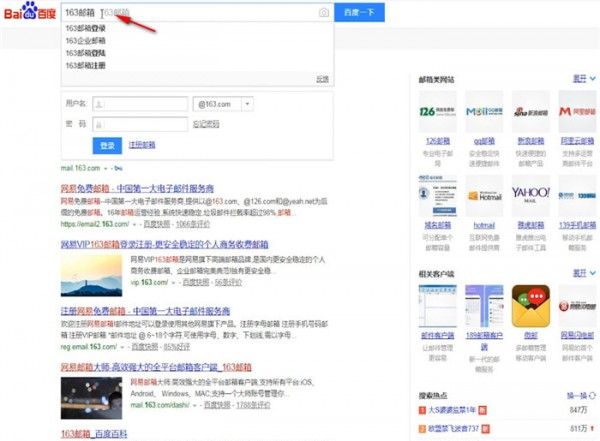Click the password field lock icon
600x441 pixels.
[99, 124]
